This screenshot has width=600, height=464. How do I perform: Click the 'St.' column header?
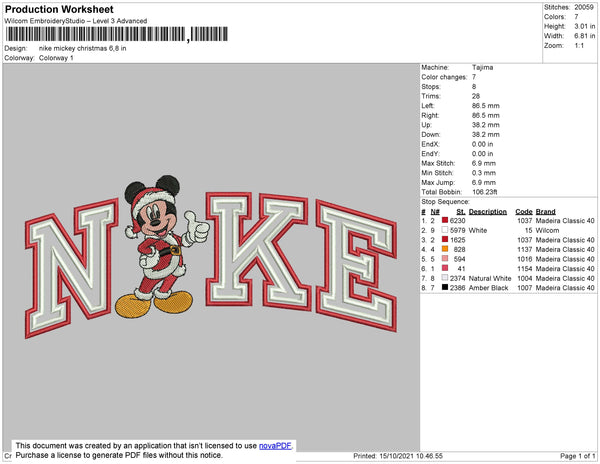pos(461,212)
